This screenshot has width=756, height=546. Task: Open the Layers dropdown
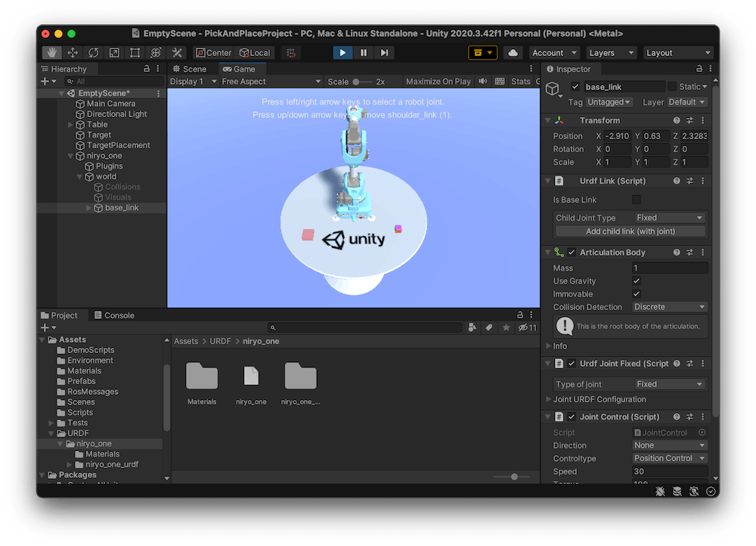tap(612, 53)
